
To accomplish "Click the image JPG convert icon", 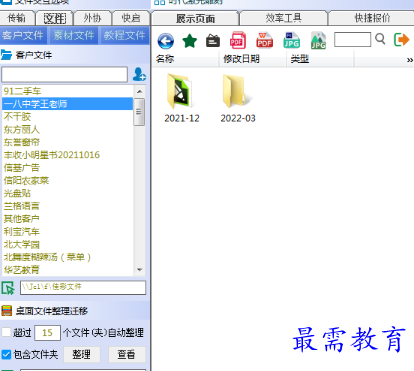I will 318,40.
